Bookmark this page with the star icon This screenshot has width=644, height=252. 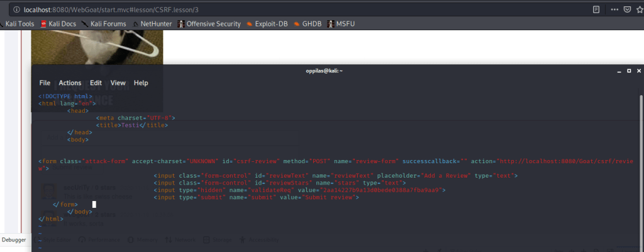640,9
